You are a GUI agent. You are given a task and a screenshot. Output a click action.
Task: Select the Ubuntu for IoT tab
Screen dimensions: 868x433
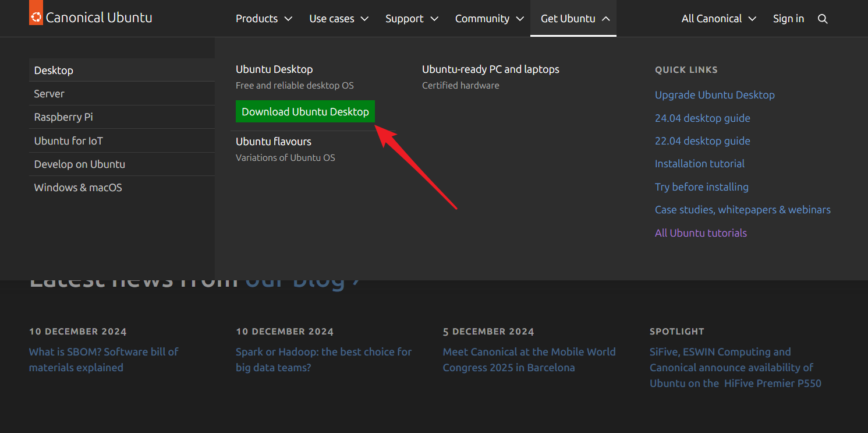[x=122, y=140]
